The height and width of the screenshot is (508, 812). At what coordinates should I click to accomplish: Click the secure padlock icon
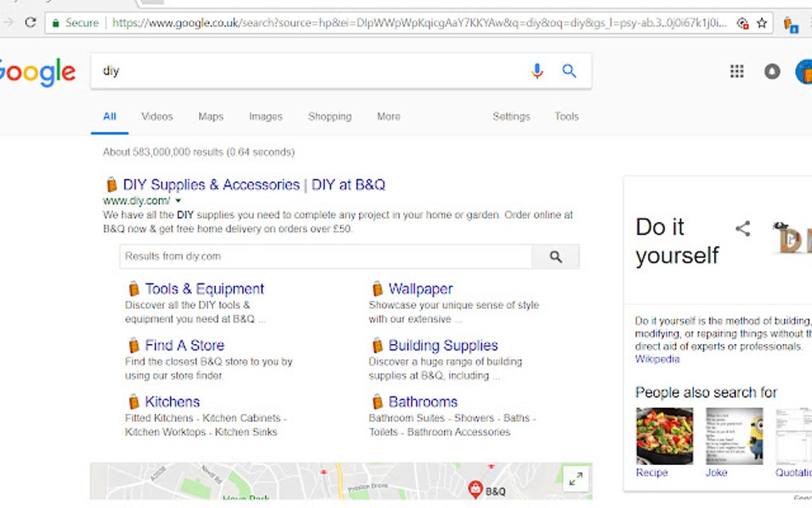point(56,23)
